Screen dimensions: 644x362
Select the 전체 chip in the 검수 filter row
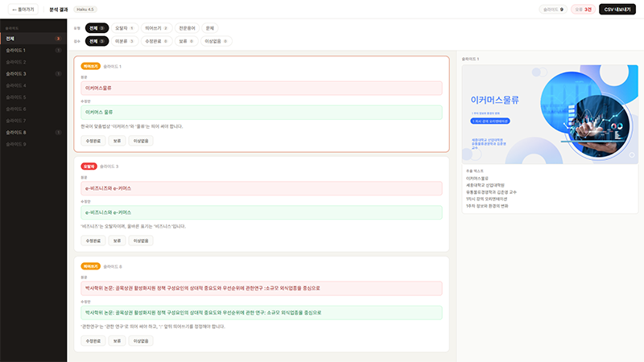point(97,41)
